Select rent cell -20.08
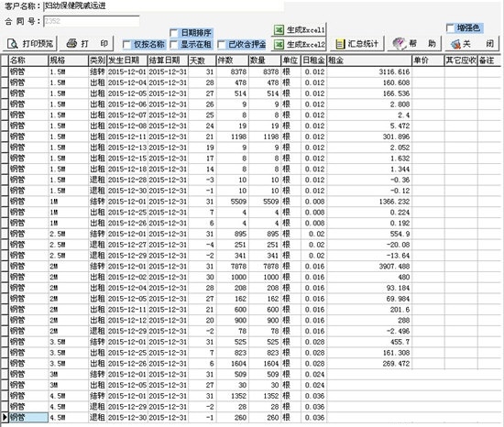The width and height of the screenshot is (504, 427). tap(369, 245)
